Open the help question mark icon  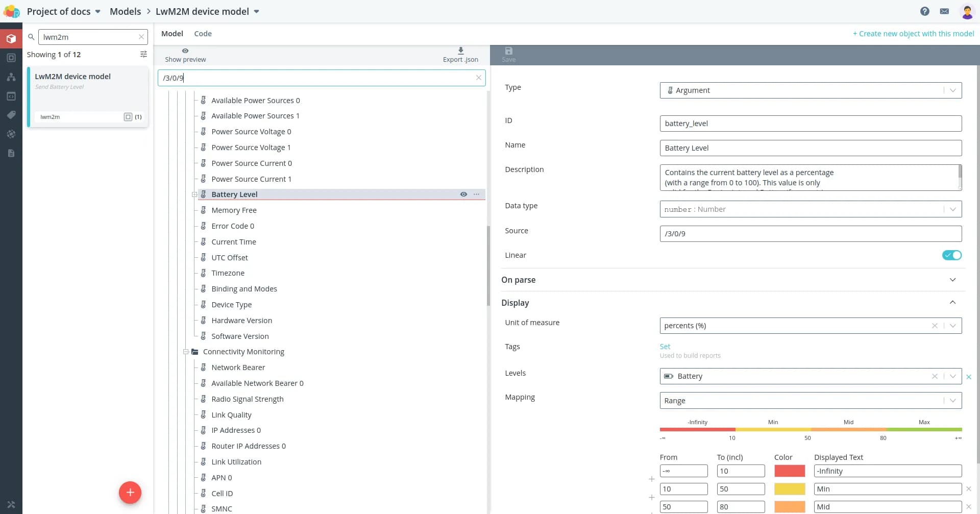click(x=924, y=11)
